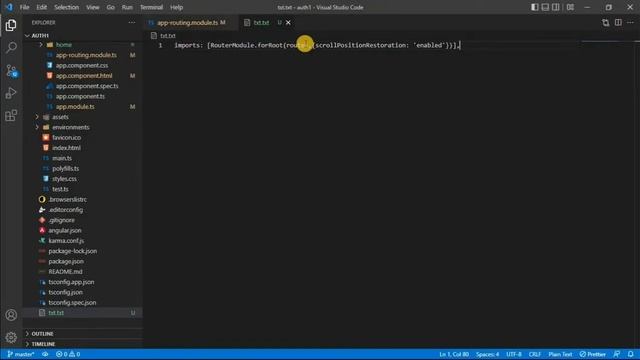Split the editor right
Viewport: 640px width, 360px height.
point(618,23)
